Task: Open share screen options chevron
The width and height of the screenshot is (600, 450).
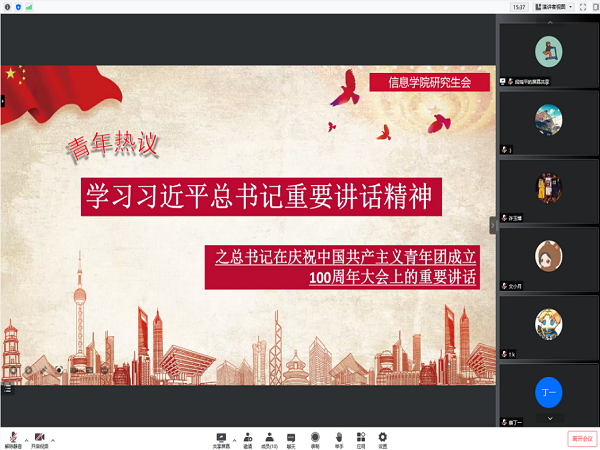Action: click(x=234, y=440)
